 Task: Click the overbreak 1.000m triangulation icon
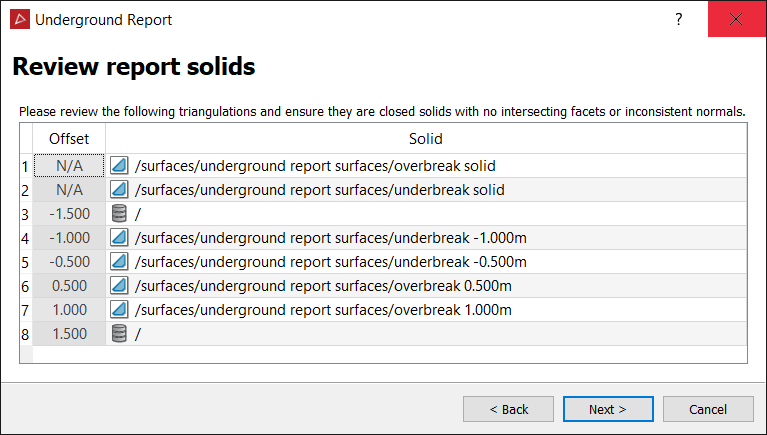[119, 309]
